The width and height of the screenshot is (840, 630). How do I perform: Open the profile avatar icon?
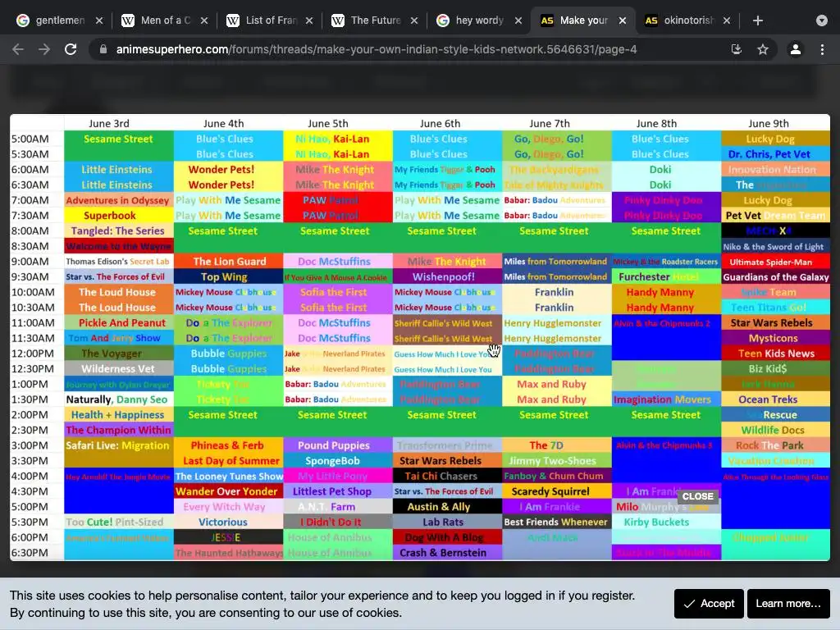pos(796,49)
